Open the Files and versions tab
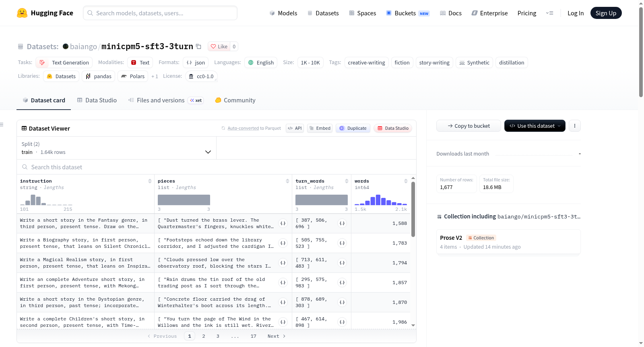The width and height of the screenshot is (644, 347). click(166, 100)
